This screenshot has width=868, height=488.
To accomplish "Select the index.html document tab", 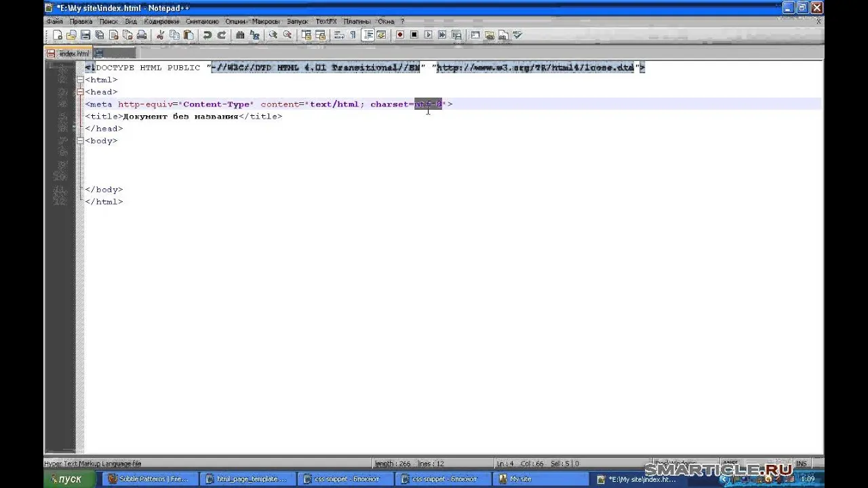I will tap(69, 53).
